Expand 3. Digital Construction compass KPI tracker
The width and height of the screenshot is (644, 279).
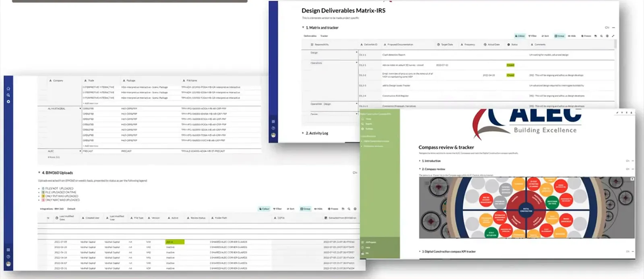point(420,252)
